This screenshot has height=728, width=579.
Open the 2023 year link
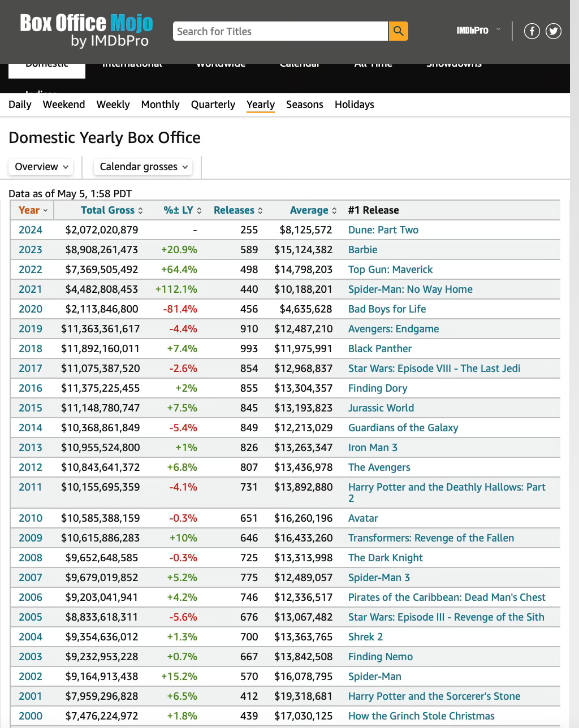tap(31, 250)
